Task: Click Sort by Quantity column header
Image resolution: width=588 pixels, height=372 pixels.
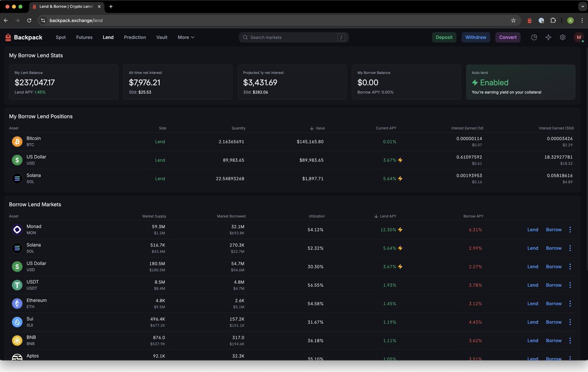Action: click(239, 128)
